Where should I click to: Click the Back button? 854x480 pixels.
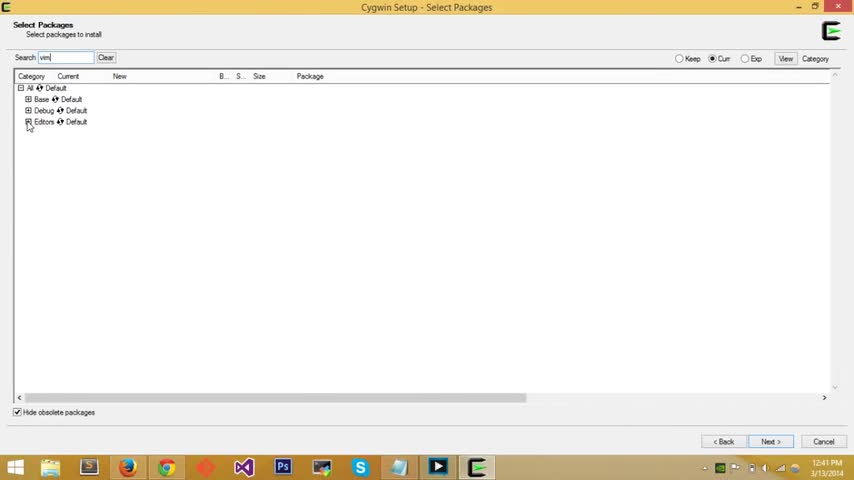point(723,442)
